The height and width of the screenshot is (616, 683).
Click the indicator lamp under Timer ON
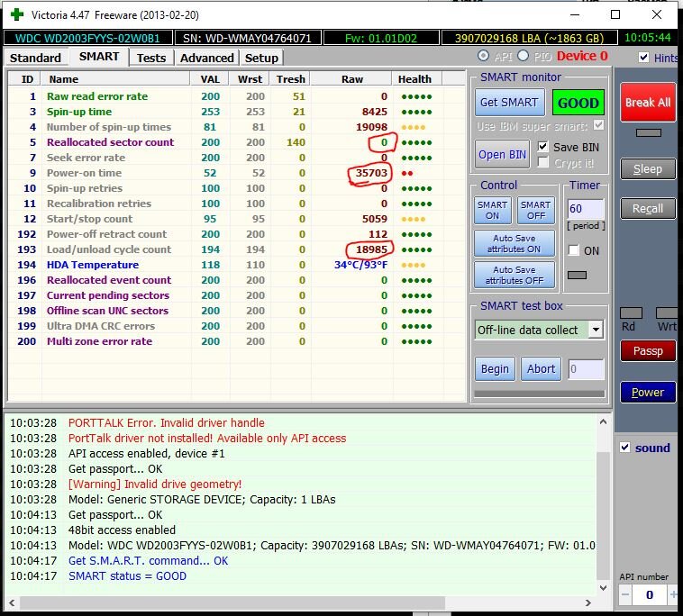[578, 276]
